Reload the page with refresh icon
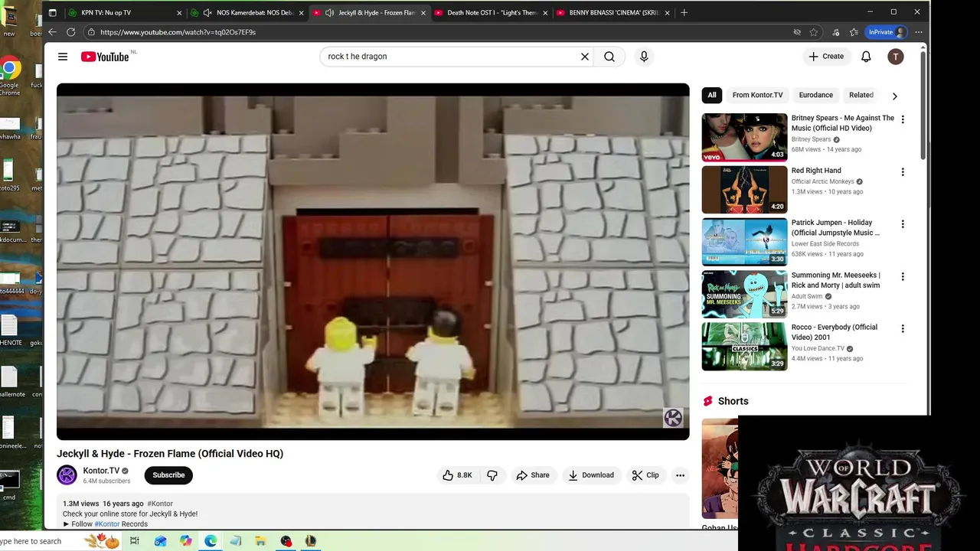The height and width of the screenshot is (551, 980). pos(71,32)
